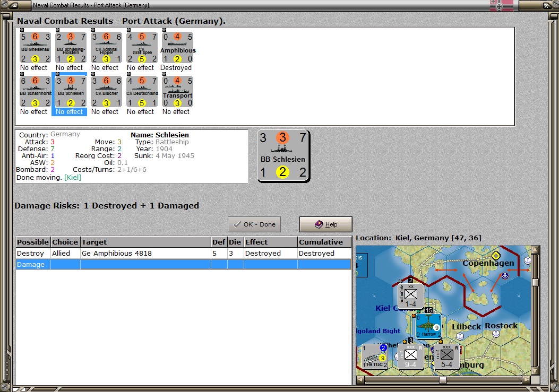The image size is (559, 392).
Task: Select the BB Schleswig-Holstein unit counter
Action: [x=71, y=48]
